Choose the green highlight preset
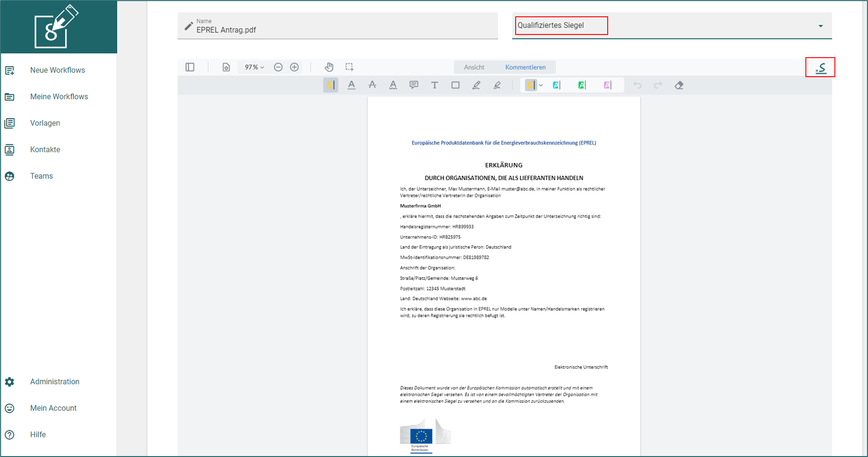This screenshot has height=457, width=868. pos(582,85)
